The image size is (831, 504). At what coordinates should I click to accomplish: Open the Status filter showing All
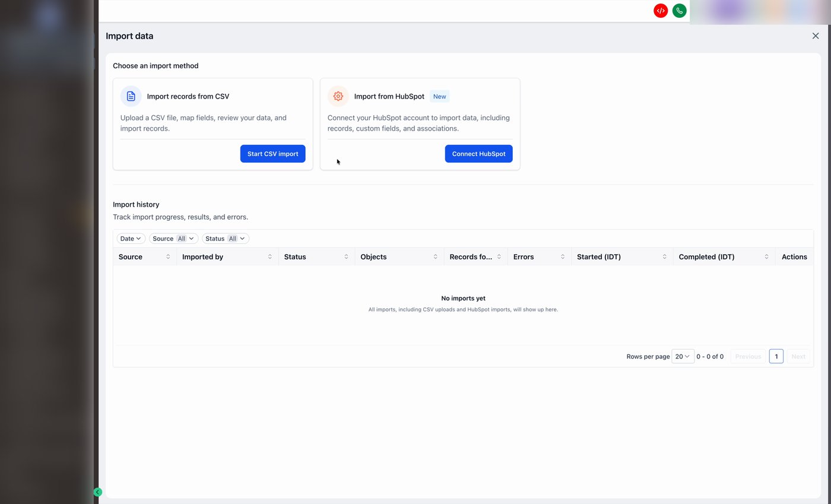225,238
